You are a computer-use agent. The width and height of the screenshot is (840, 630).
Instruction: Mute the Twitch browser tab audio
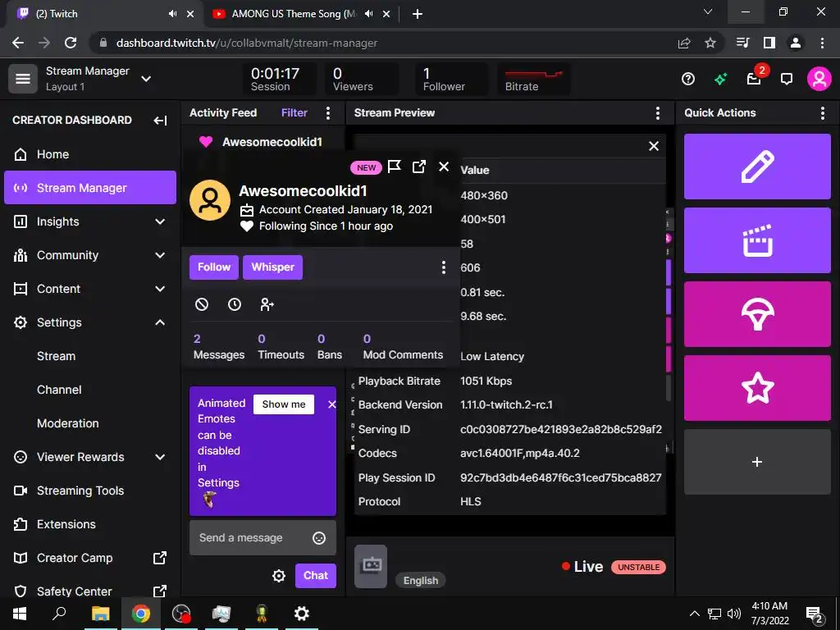coord(172,14)
